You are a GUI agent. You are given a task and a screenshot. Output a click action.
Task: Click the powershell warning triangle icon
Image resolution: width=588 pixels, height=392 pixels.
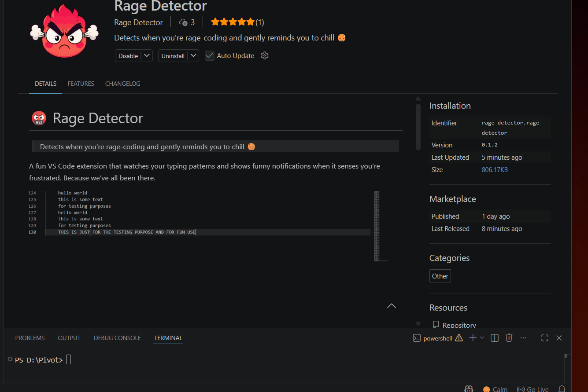click(459, 338)
